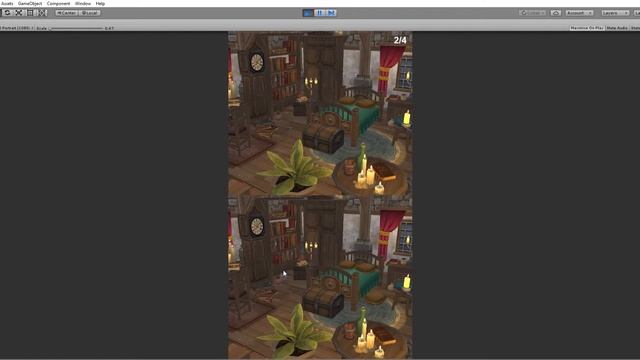Toggle the Local handle rotation button

point(89,13)
